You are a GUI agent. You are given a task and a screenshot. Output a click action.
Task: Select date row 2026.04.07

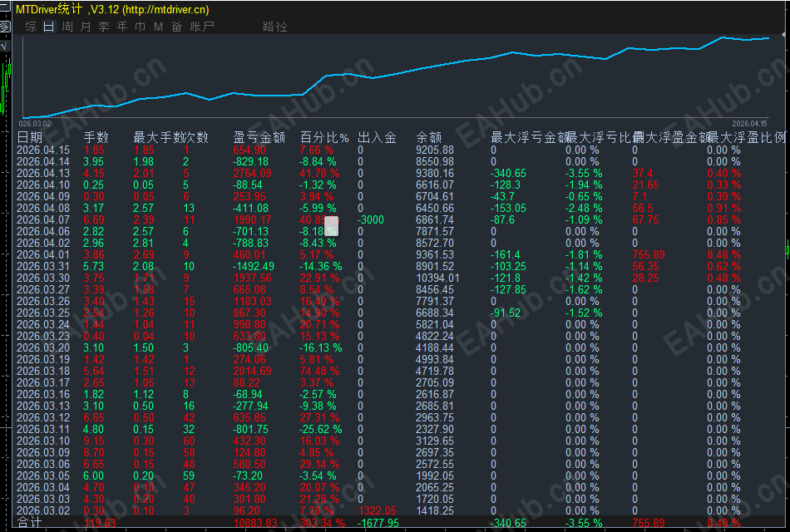(42, 219)
